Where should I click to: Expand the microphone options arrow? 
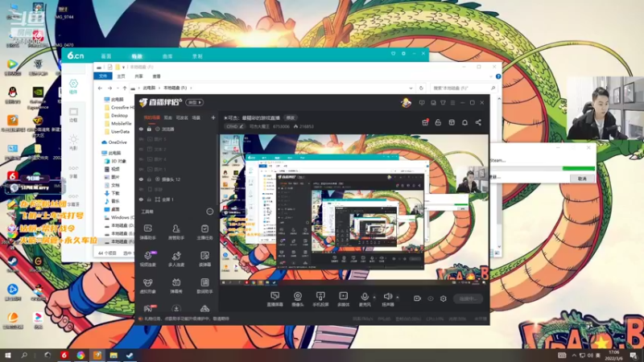click(x=374, y=297)
